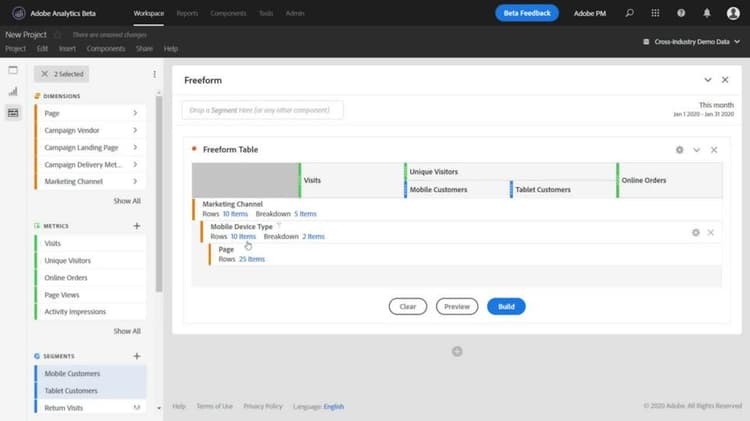
Task: Click the Preview button
Action: (x=457, y=307)
